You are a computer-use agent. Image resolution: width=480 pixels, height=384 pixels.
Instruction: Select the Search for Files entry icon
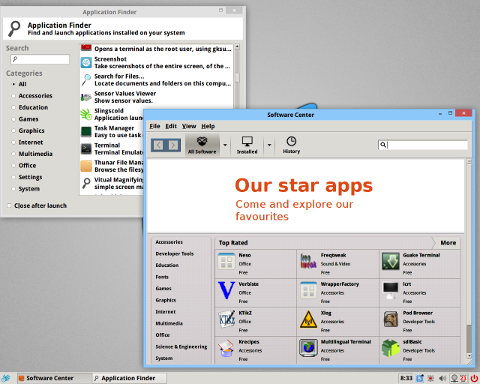pos(86,80)
